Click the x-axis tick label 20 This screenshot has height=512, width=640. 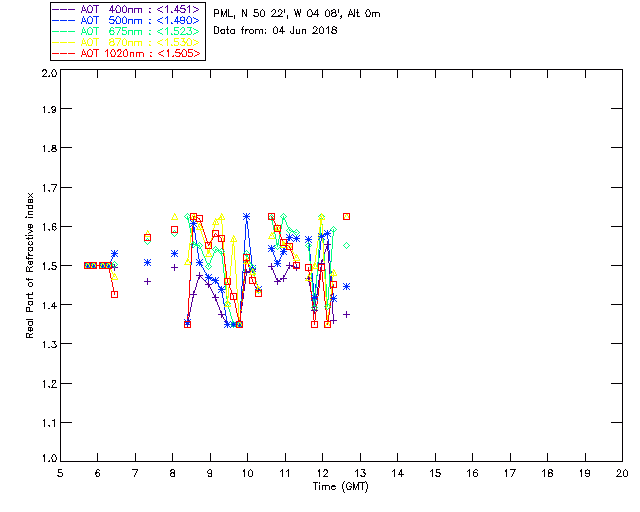[x=622, y=473]
